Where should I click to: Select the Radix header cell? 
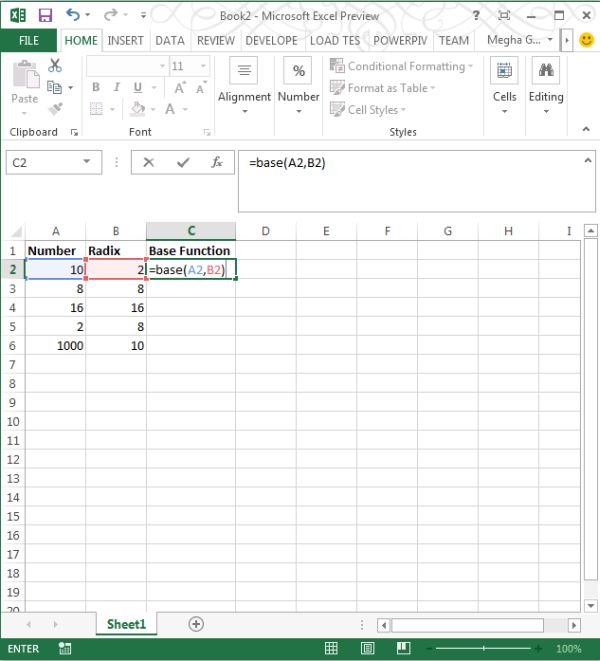pos(116,250)
